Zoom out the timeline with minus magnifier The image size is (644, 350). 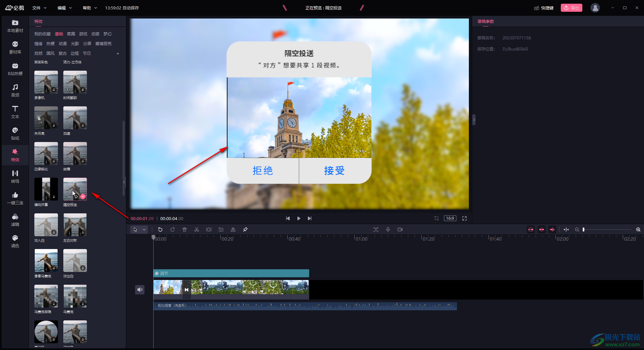point(577,230)
